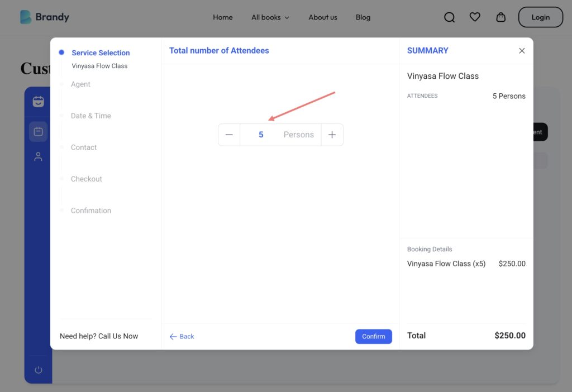
Task: Click the Vinyasa Flow Class (x5) line
Action: 446,264
